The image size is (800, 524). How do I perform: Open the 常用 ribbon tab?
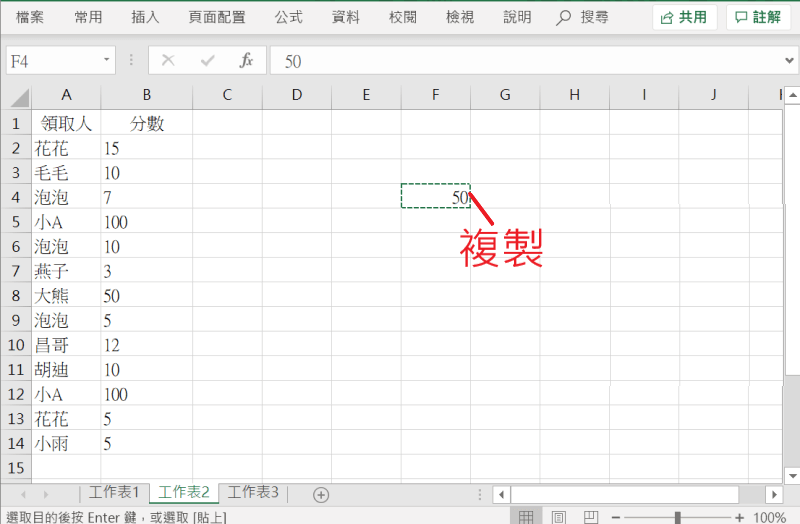coord(88,17)
